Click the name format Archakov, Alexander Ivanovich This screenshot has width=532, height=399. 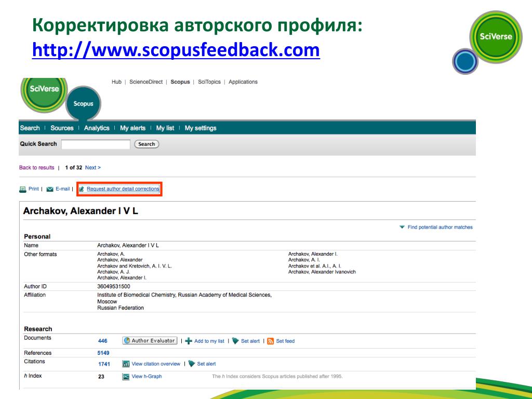tap(322, 272)
